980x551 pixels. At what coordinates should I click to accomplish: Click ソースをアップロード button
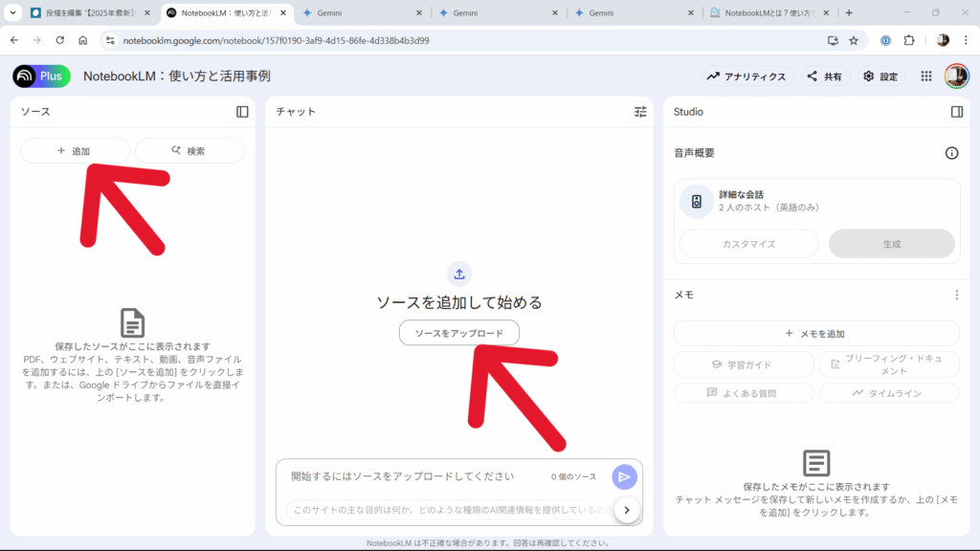459,333
